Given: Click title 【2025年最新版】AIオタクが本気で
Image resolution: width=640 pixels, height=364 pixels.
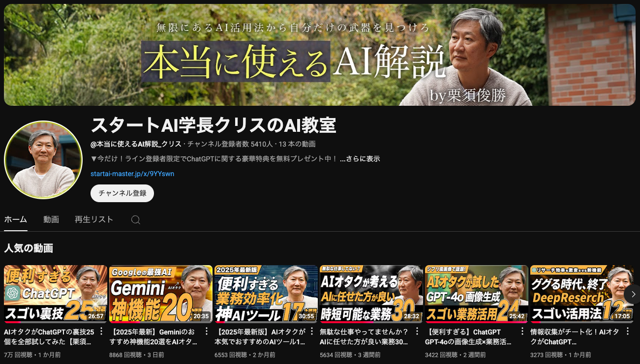Looking at the screenshot, I should tap(260, 336).
